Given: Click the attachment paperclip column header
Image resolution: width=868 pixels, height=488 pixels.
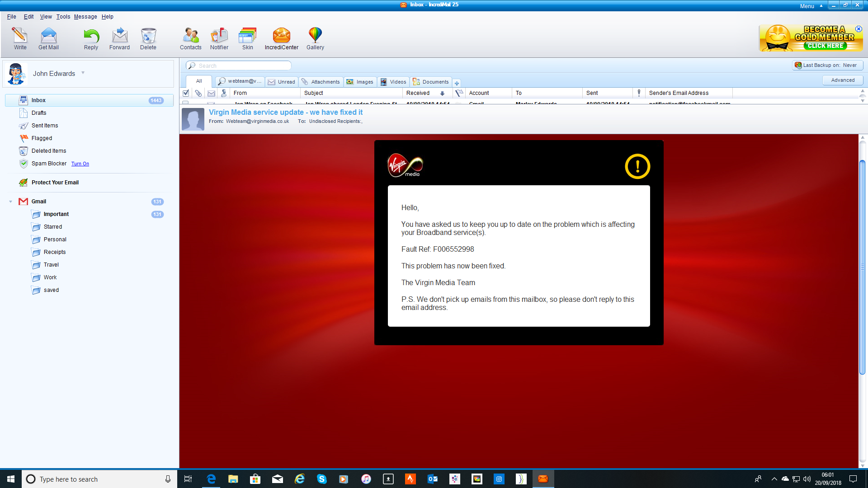Looking at the screenshot, I should (198, 93).
